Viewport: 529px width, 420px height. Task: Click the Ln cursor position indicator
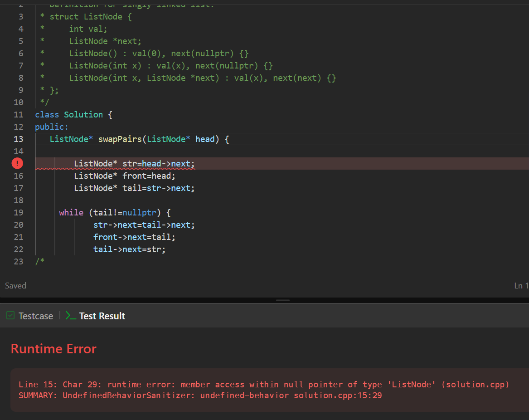click(x=520, y=285)
